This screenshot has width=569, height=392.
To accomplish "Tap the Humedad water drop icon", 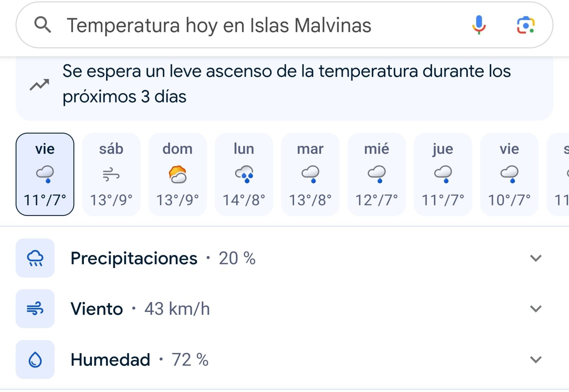I will 35,359.
